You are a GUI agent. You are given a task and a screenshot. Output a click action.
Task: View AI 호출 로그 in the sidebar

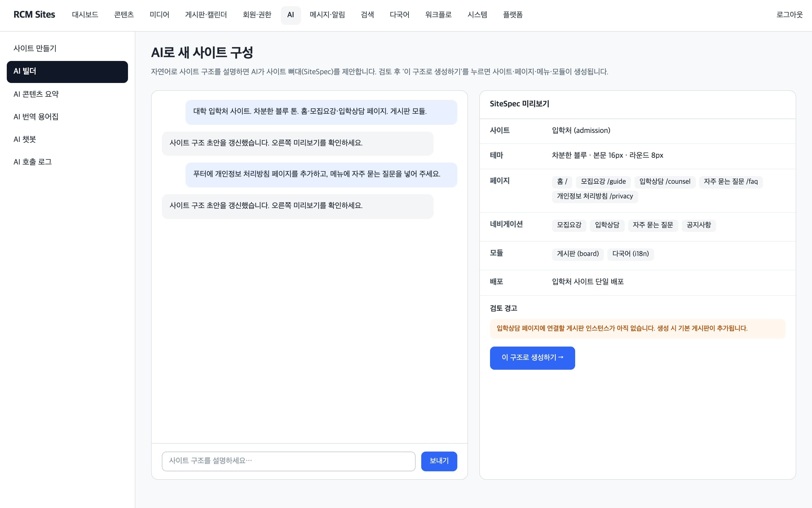click(x=67, y=162)
